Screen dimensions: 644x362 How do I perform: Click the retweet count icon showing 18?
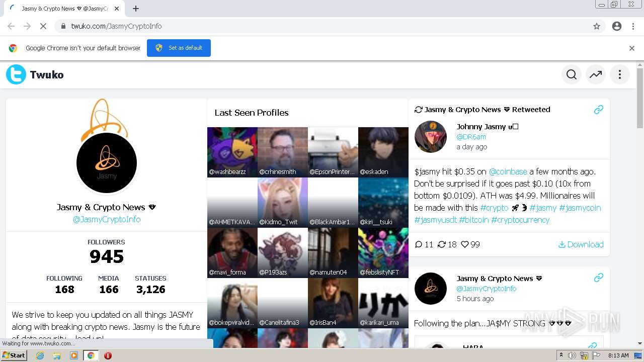click(x=442, y=244)
